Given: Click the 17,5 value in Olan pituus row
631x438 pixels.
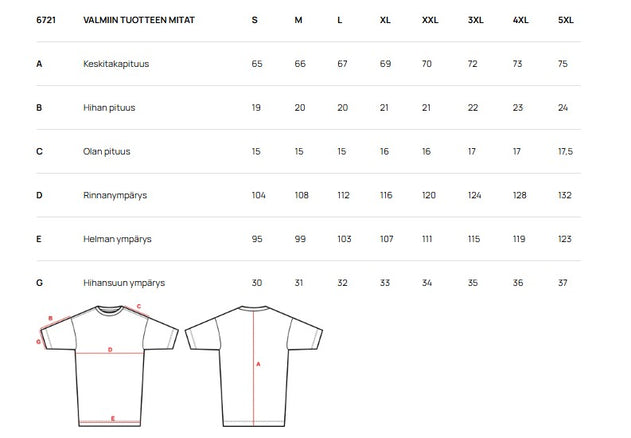Looking at the screenshot, I should [x=565, y=151].
